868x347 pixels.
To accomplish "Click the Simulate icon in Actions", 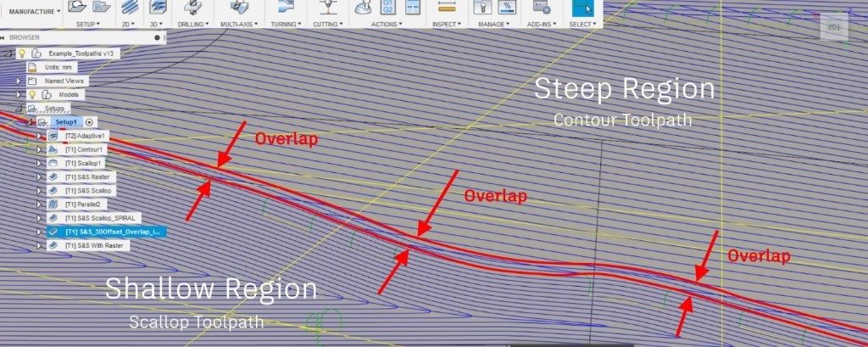I will pos(364,6).
